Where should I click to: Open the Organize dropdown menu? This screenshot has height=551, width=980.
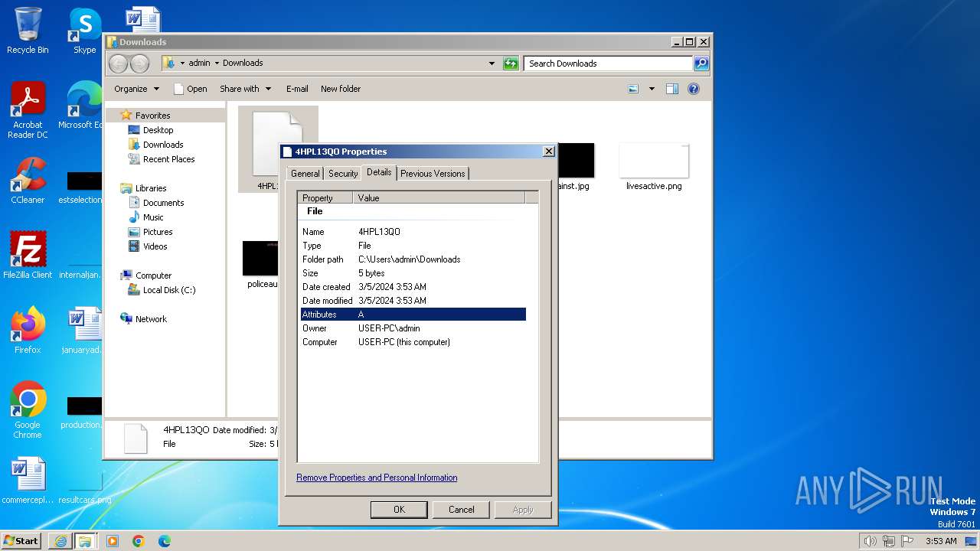(x=136, y=89)
